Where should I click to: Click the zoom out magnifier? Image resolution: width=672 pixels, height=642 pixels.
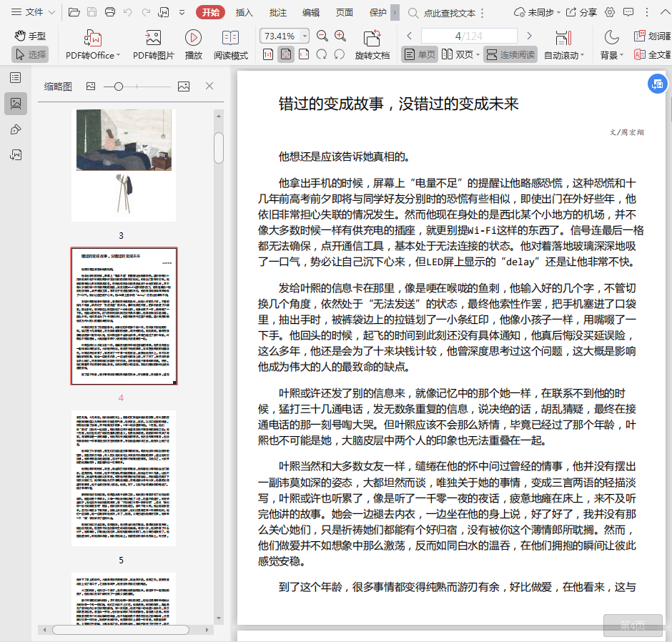click(322, 36)
